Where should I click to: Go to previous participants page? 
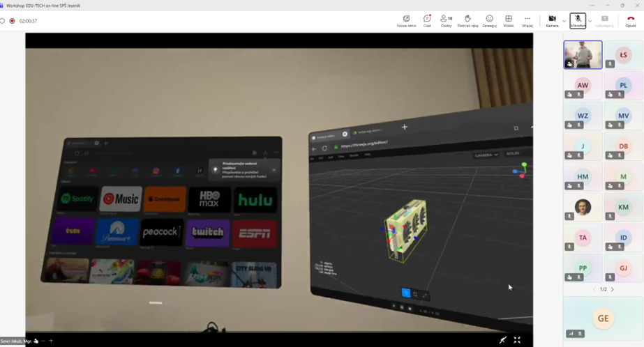click(594, 289)
